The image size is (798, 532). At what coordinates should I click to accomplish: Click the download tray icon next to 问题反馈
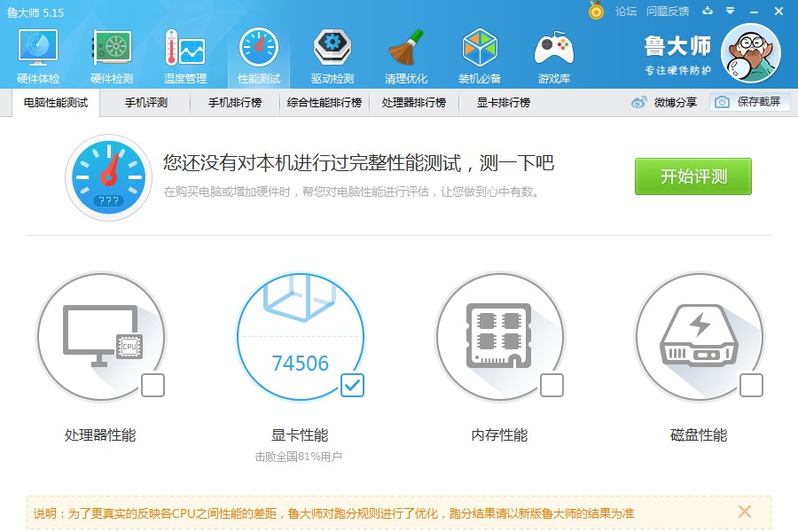point(708,11)
